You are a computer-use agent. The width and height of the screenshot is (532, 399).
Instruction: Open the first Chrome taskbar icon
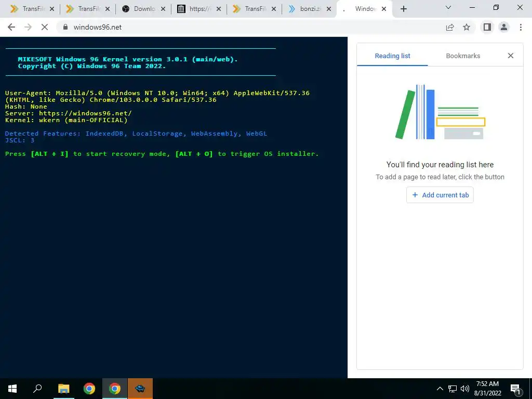(89, 389)
